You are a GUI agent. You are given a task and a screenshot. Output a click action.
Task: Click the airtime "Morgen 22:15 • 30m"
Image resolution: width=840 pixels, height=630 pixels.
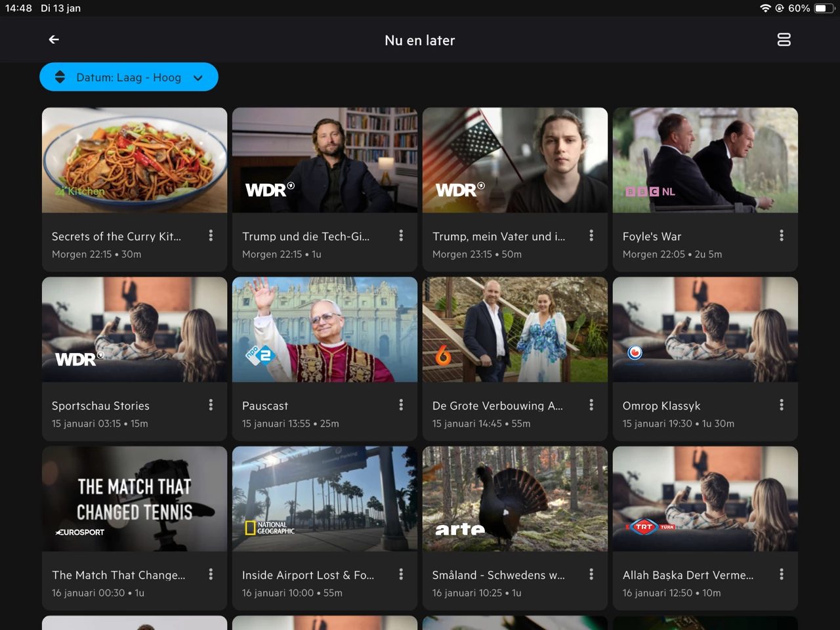tap(96, 254)
